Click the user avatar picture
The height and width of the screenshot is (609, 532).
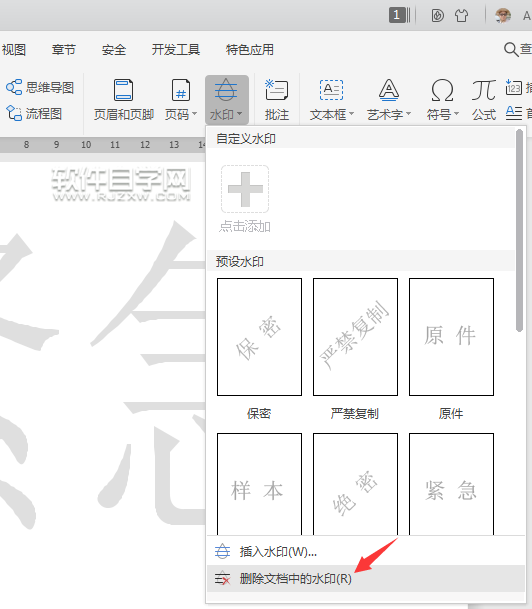pos(503,16)
